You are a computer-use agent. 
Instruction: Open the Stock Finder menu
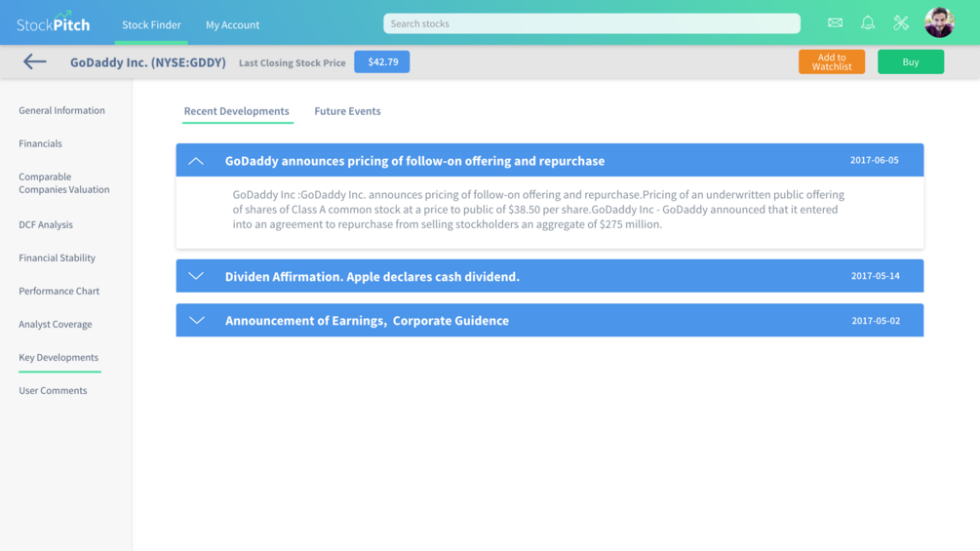point(151,25)
